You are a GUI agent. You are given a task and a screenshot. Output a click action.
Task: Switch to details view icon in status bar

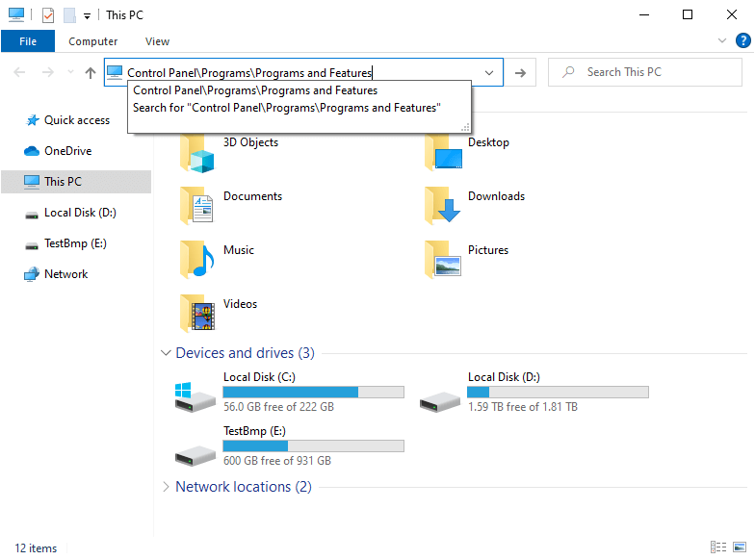tap(718, 547)
